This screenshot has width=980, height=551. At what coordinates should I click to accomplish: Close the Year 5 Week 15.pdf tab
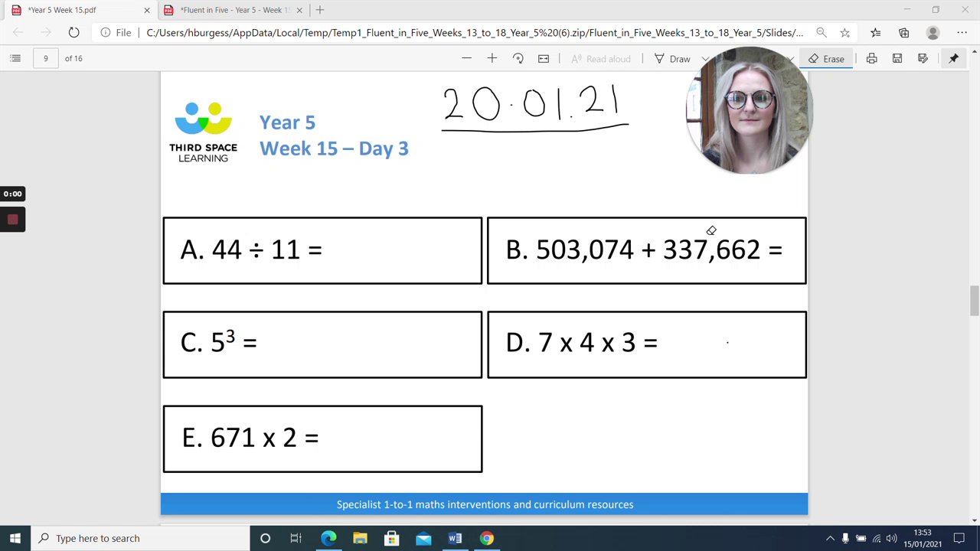point(147,10)
